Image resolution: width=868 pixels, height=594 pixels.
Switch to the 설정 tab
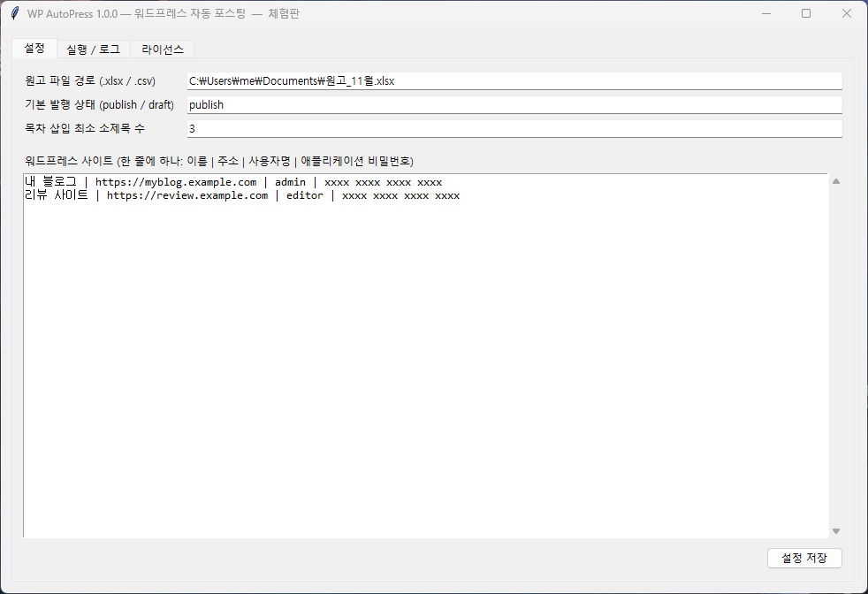point(34,49)
